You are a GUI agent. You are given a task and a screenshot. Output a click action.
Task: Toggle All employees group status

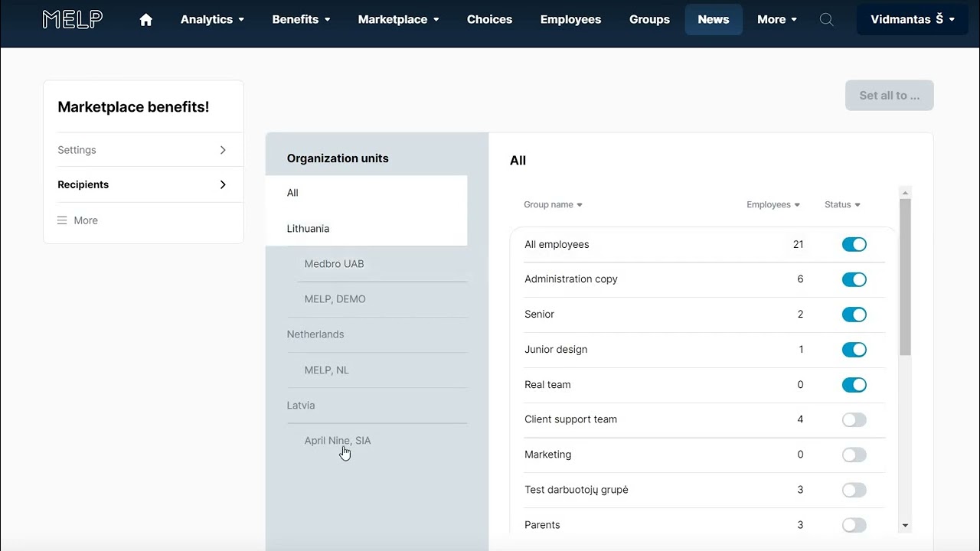point(854,244)
